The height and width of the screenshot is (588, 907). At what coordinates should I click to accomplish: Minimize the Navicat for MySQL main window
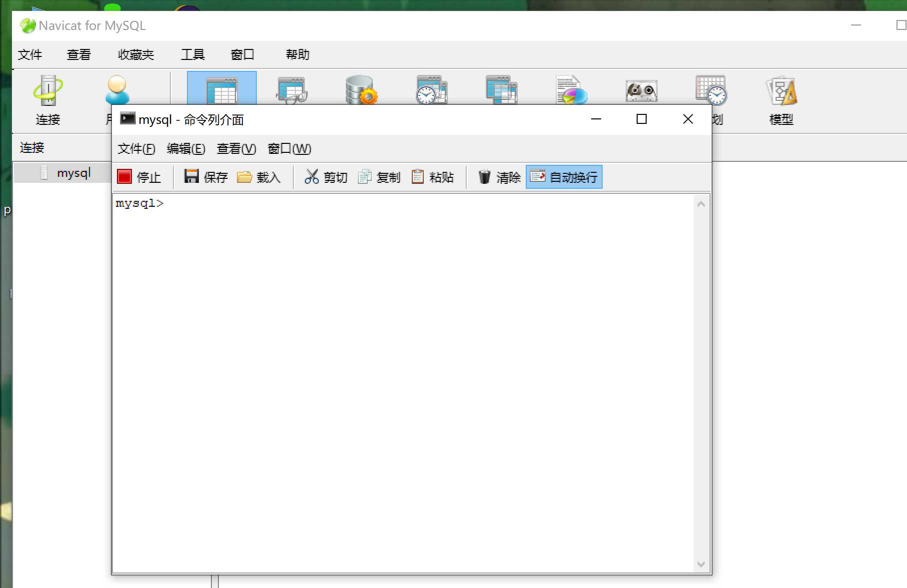click(856, 25)
